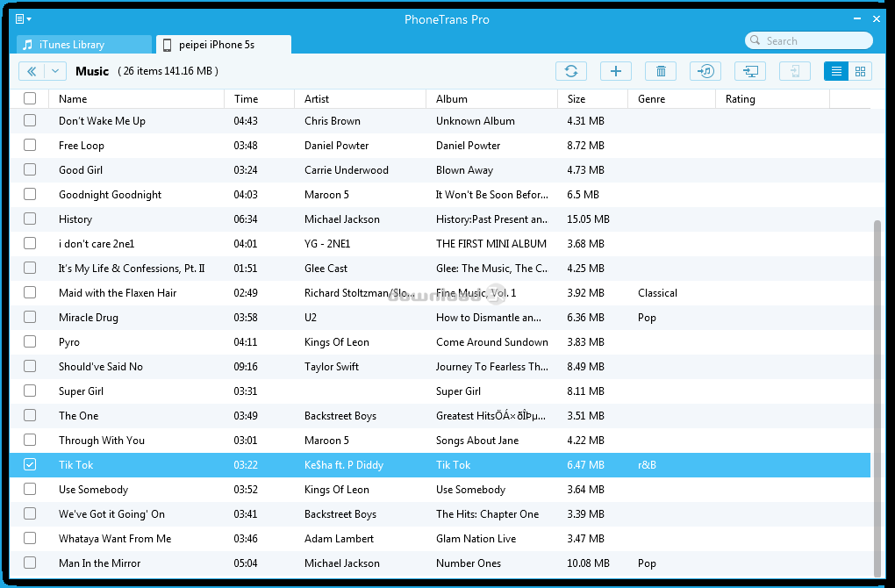Check the Free Loop checkbox

(30, 145)
